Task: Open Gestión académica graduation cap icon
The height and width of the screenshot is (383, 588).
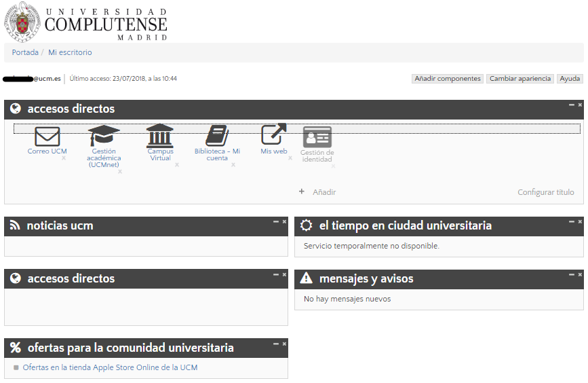Action: coord(104,136)
